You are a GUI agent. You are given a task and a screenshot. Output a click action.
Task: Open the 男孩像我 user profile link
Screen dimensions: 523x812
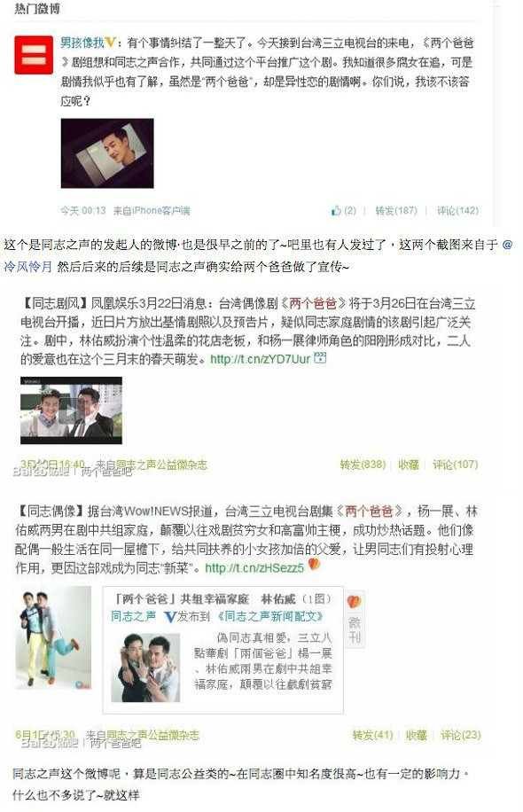pos(82,43)
